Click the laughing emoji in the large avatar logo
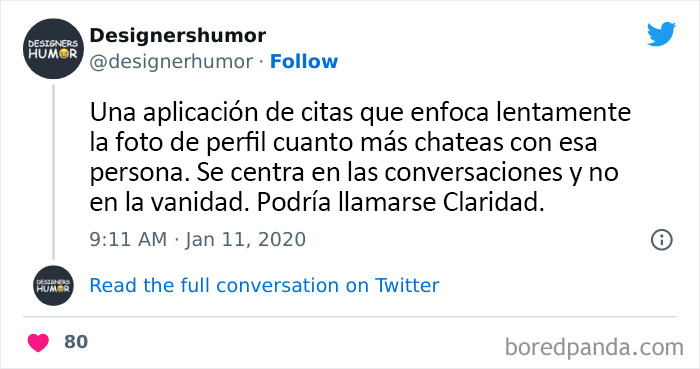Screen dimensions: 700x369 point(62,54)
